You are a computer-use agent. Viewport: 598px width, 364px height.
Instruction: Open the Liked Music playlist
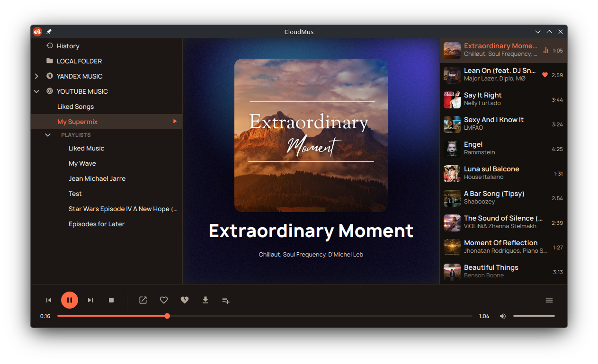pos(107,148)
